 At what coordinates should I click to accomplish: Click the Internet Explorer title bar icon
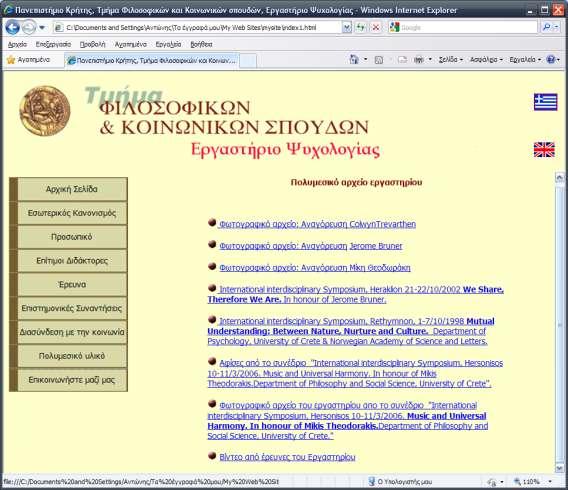tap(8, 10)
